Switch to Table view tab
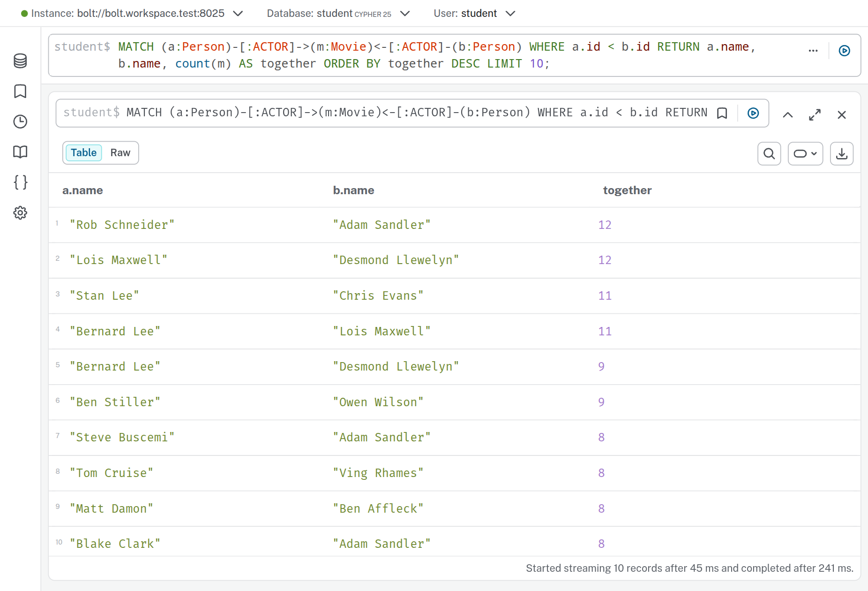Viewport: 868px width, 591px height. click(x=84, y=153)
